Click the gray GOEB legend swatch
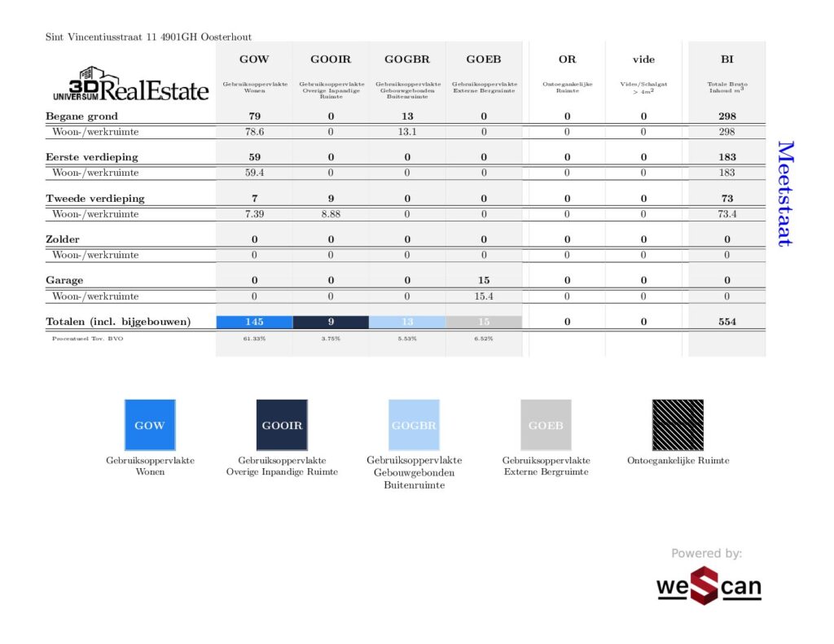834x644 pixels. 546,425
